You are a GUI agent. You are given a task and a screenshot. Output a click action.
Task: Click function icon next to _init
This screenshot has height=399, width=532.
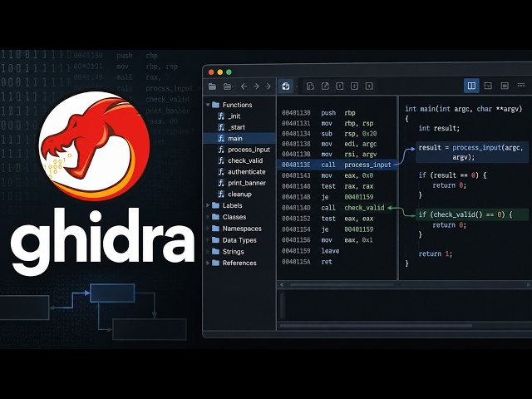pos(221,116)
